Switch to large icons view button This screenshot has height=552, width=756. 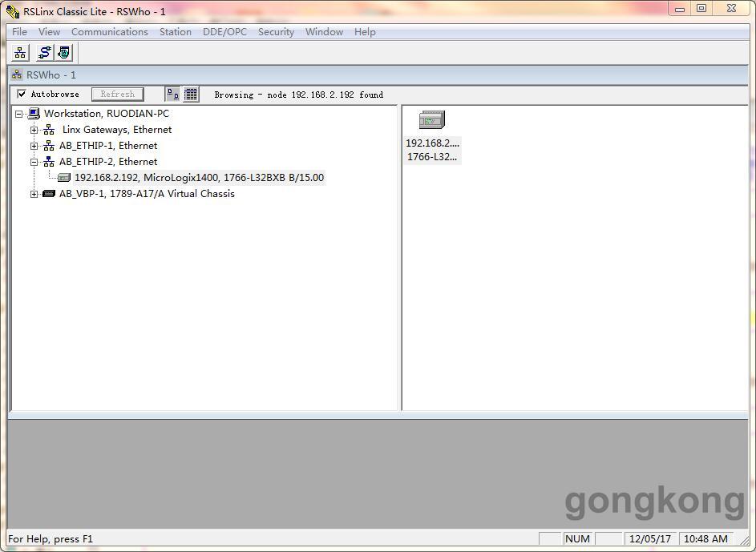click(172, 95)
